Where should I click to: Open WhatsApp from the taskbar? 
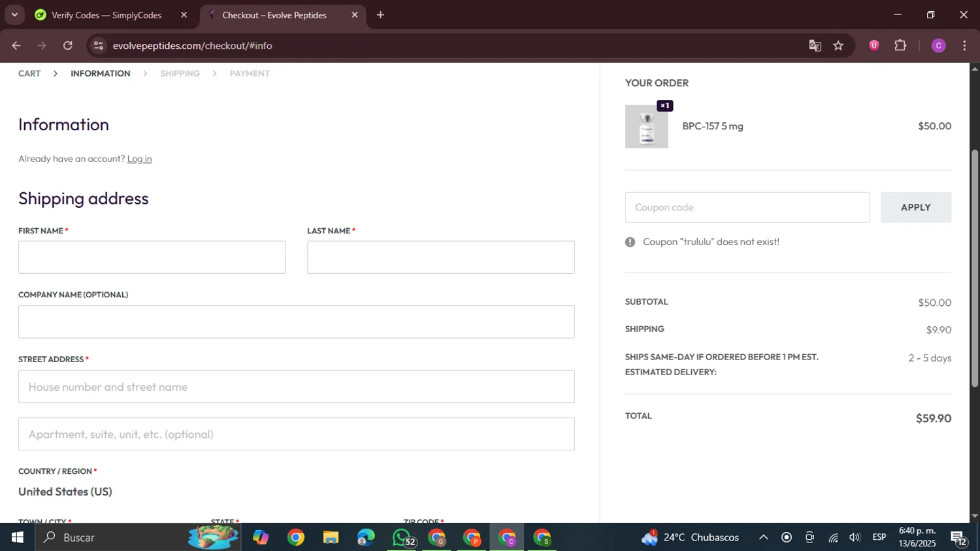[402, 537]
